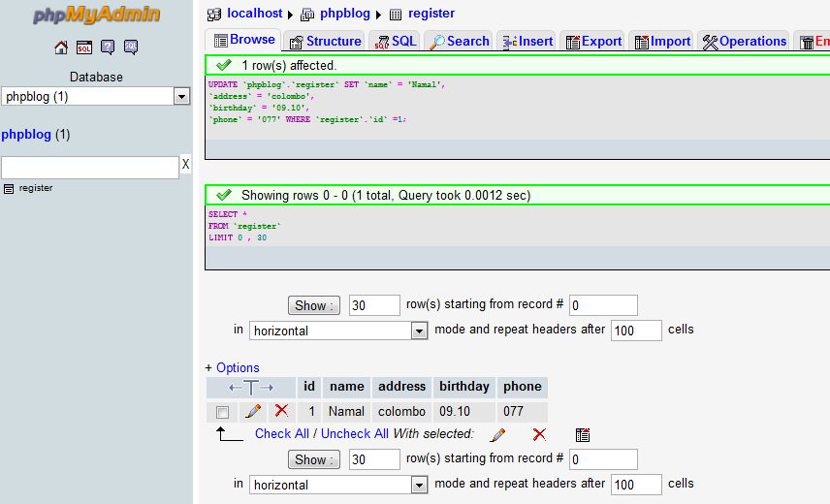Open the Database dropdown showing phpblog (1)
The height and width of the screenshot is (504, 830).
click(x=96, y=96)
